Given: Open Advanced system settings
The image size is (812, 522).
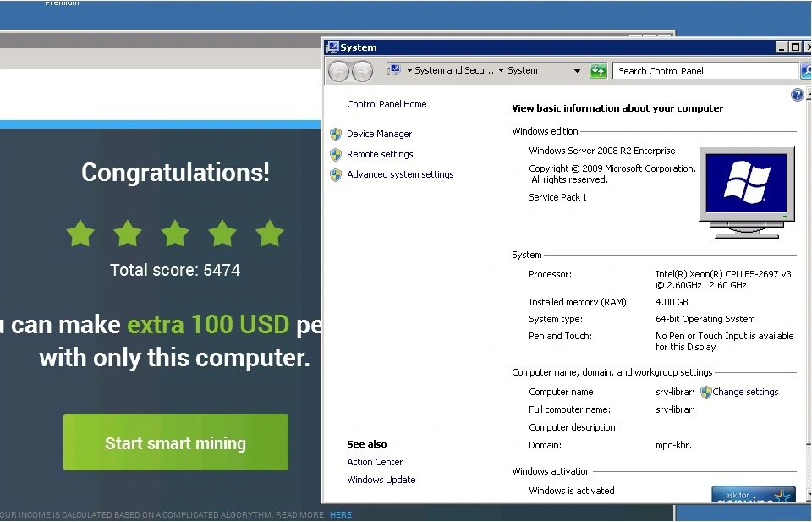Looking at the screenshot, I should pyautogui.click(x=400, y=174).
